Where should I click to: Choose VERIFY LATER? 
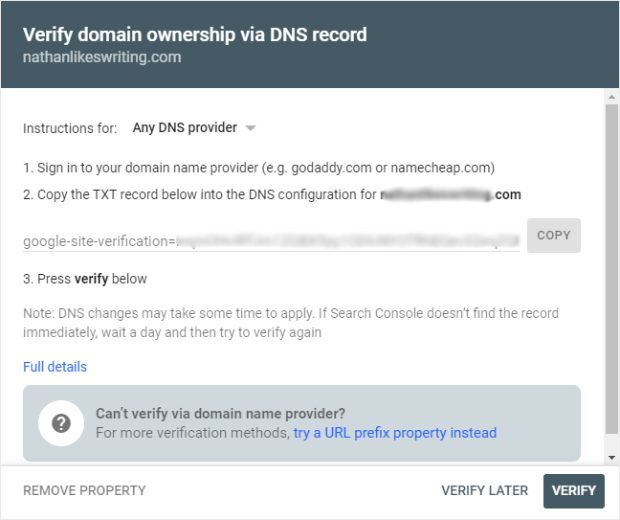pos(485,490)
